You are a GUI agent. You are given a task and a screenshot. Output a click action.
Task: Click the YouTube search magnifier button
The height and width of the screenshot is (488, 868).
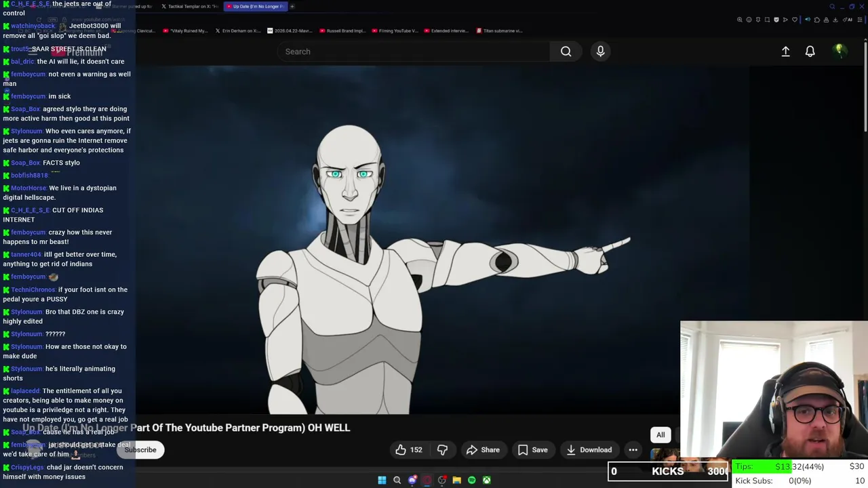point(566,52)
